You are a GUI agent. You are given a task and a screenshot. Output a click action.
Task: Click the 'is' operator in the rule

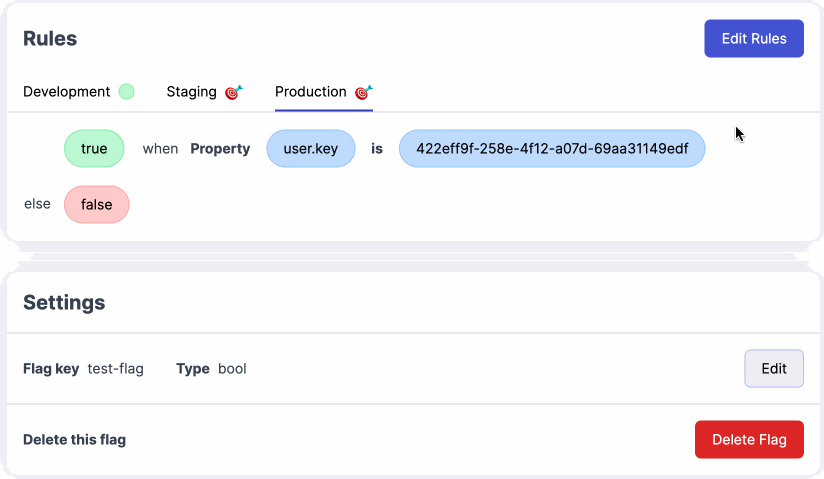pyautogui.click(x=377, y=149)
